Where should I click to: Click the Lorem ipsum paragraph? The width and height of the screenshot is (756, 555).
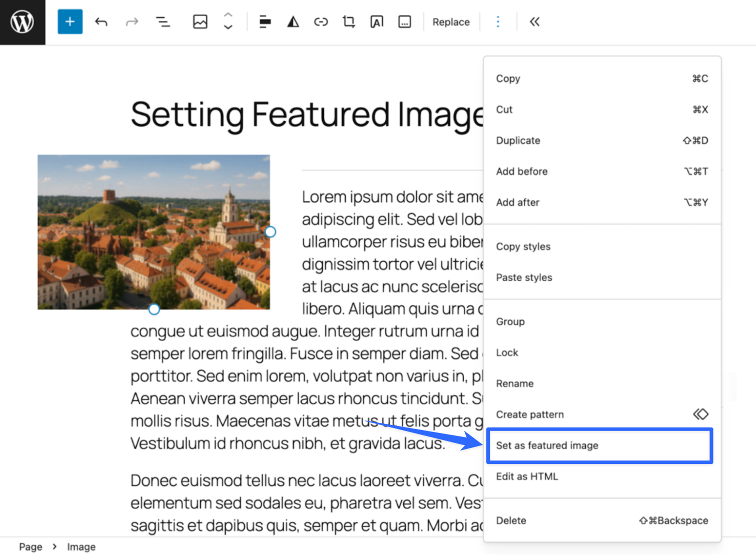[306, 320]
